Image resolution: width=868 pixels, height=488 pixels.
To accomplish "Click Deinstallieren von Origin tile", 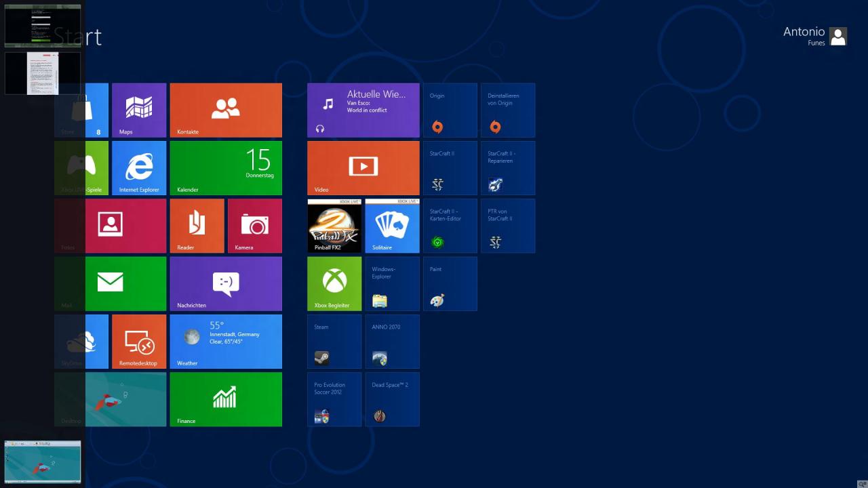I will tap(508, 110).
